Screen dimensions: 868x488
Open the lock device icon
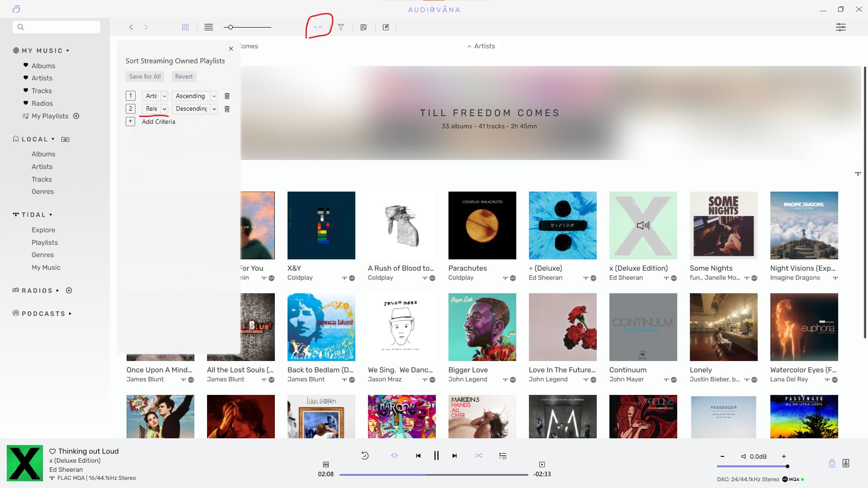(832, 463)
